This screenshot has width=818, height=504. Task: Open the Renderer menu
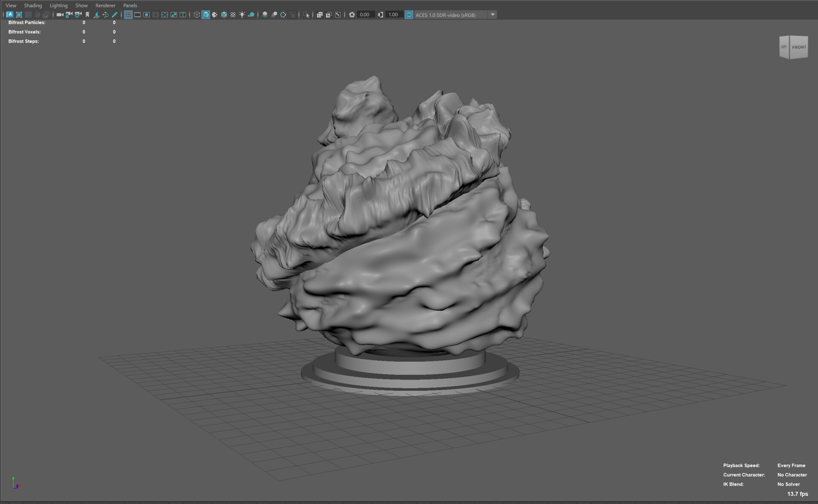pos(105,5)
